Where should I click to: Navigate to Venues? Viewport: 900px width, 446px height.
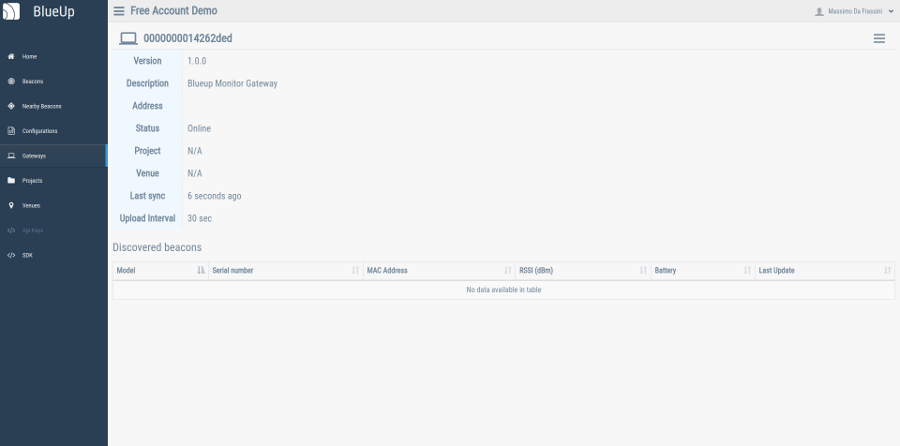tap(54, 205)
